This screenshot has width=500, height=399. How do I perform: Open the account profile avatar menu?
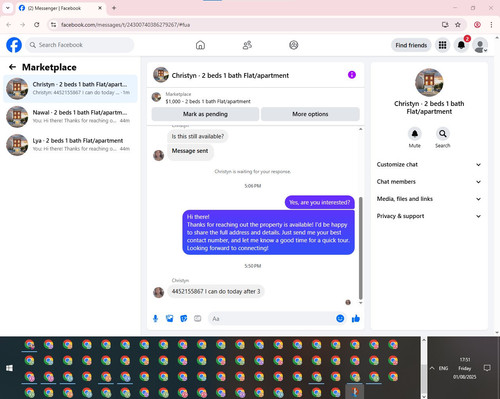coord(480,45)
